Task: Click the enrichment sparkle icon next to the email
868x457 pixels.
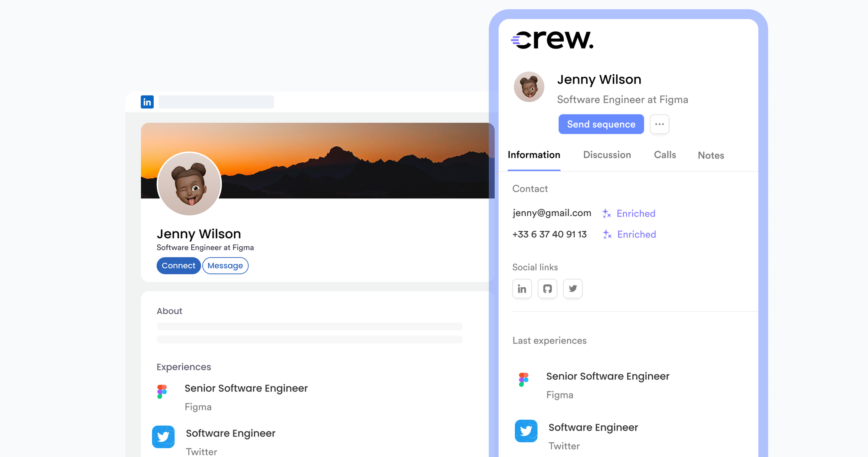Action: [606, 213]
